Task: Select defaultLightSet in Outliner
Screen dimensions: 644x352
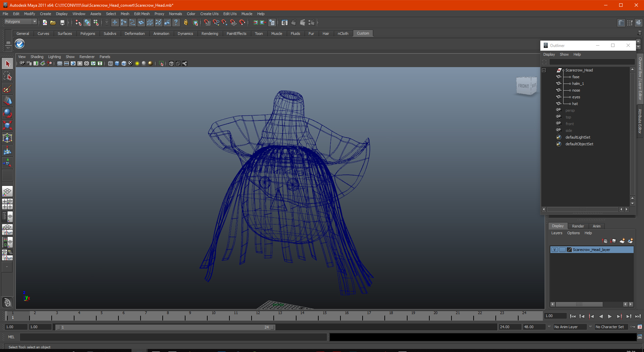Action: tap(578, 137)
